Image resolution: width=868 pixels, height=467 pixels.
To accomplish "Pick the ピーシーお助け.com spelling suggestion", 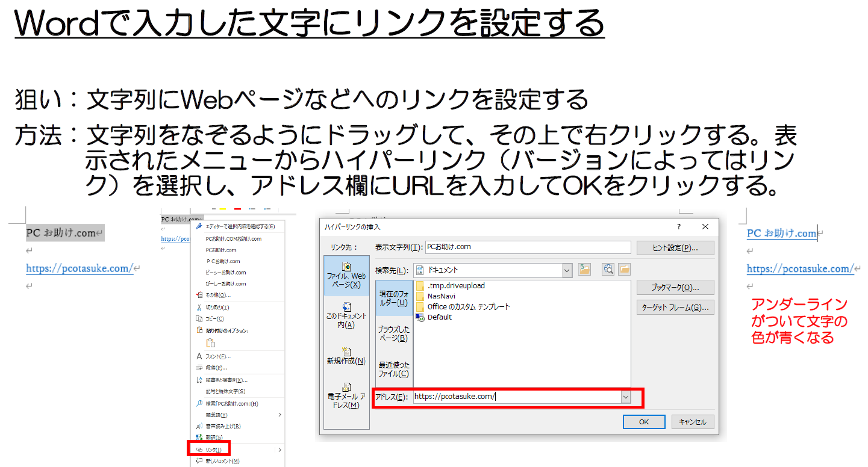I will (x=226, y=273).
